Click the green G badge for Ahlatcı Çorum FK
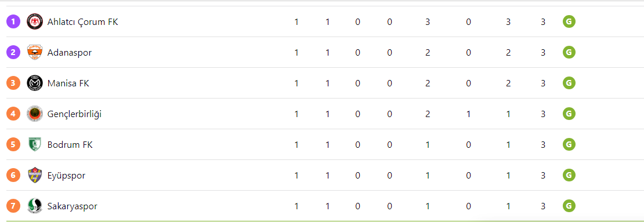 [569, 21]
